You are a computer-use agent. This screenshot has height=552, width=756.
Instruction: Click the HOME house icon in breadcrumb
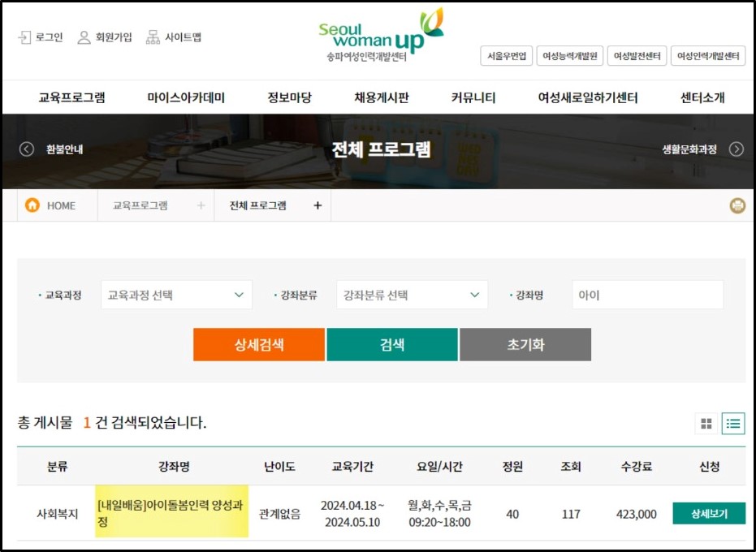32,205
